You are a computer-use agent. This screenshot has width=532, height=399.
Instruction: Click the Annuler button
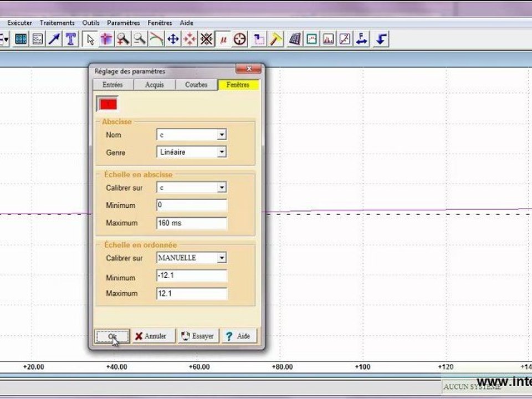[x=153, y=336]
